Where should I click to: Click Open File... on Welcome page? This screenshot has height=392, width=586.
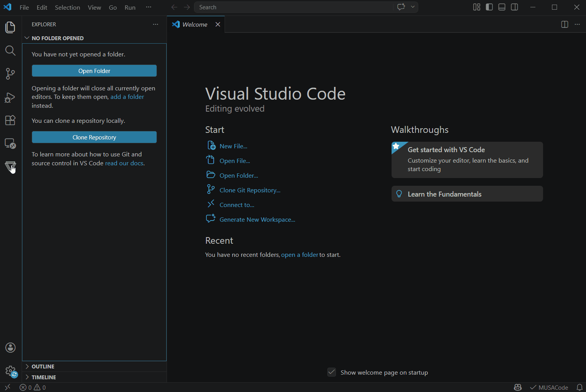[235, 161]
